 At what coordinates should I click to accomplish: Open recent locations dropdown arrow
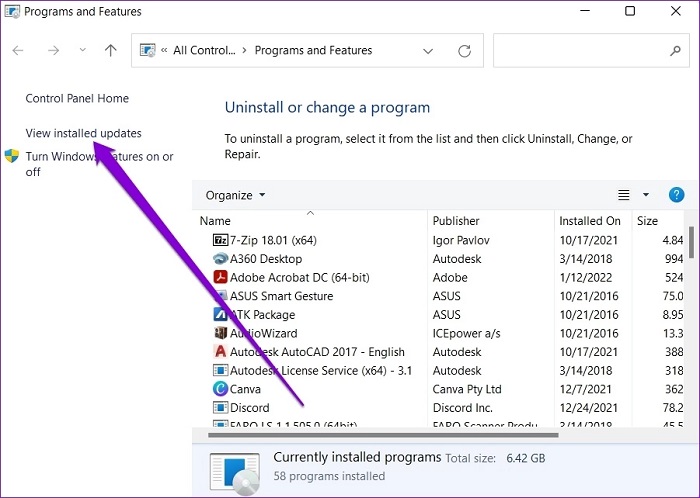83,50
